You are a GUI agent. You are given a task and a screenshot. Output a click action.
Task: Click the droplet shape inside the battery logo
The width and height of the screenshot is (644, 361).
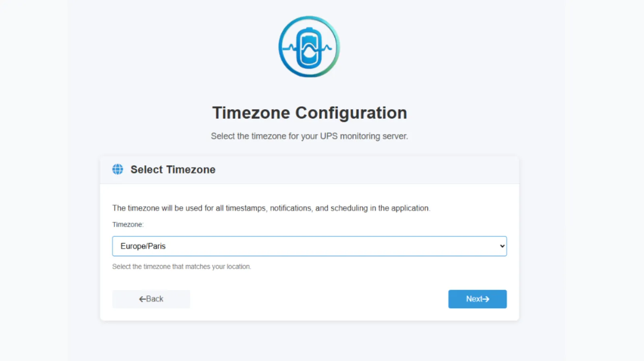[309, 52]
